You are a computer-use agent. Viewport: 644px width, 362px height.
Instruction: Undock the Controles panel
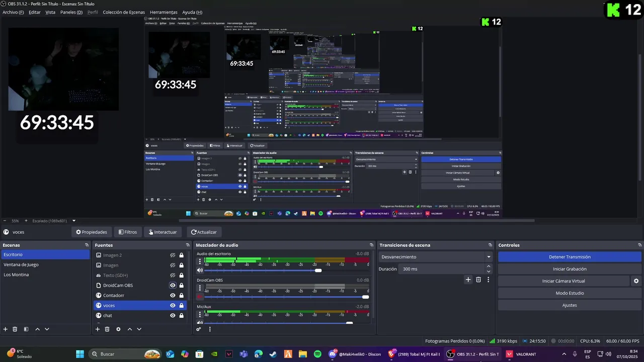coord(639,245)
